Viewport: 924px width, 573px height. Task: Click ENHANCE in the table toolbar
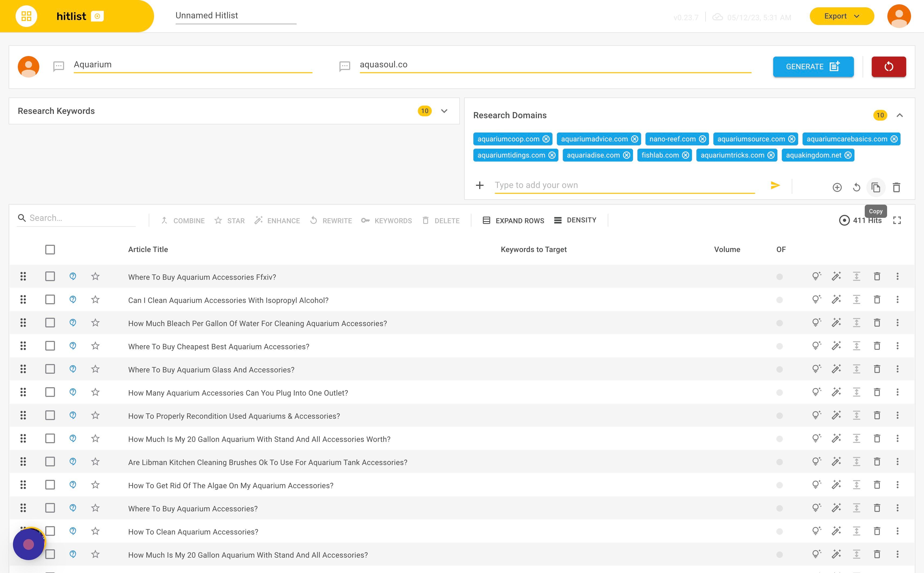tap(277, 221)
